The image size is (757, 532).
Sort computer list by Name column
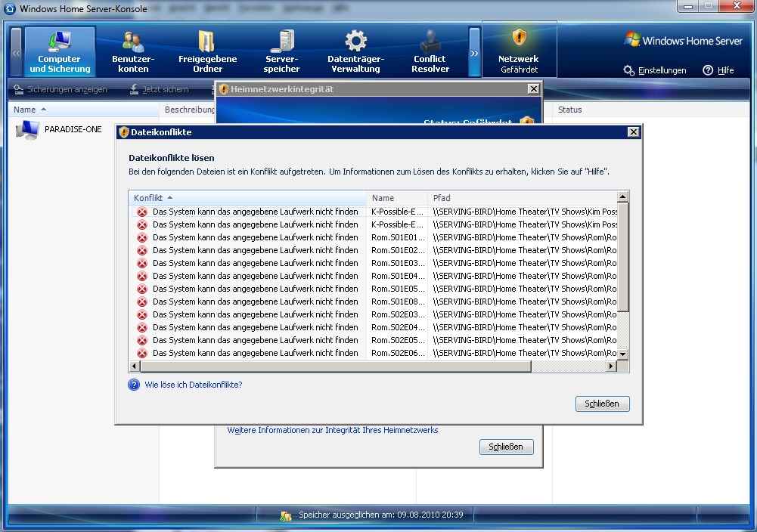tap(83, 110)
